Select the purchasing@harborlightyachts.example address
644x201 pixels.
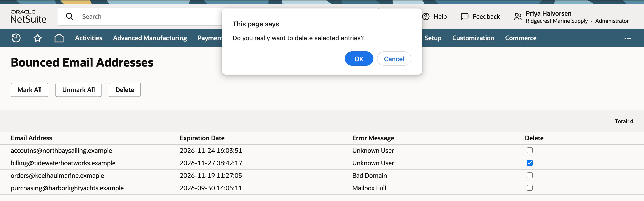pyautogui.click(x=67, y=188)
